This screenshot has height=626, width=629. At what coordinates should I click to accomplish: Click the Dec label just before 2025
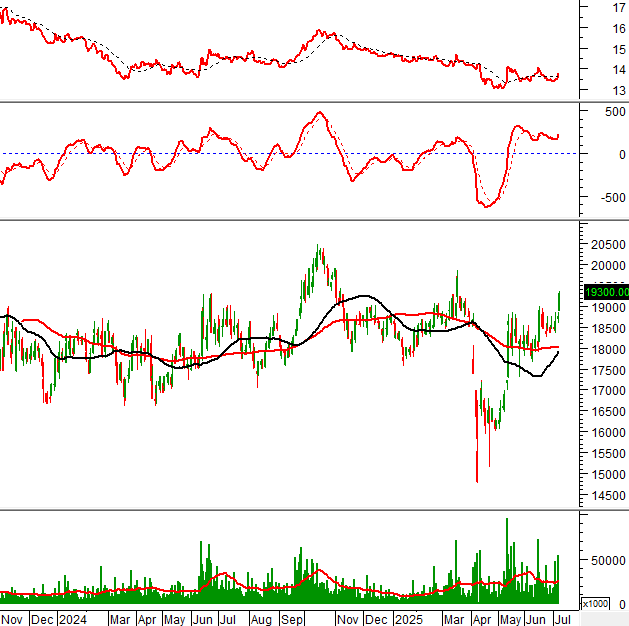pyautogui.click(x=376, y=620)
